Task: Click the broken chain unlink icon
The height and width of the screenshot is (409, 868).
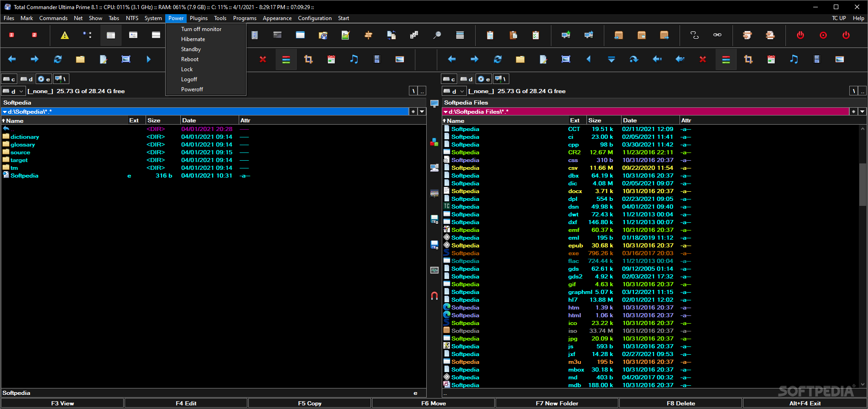Action: pyautogui.click(x=695, y=35)
